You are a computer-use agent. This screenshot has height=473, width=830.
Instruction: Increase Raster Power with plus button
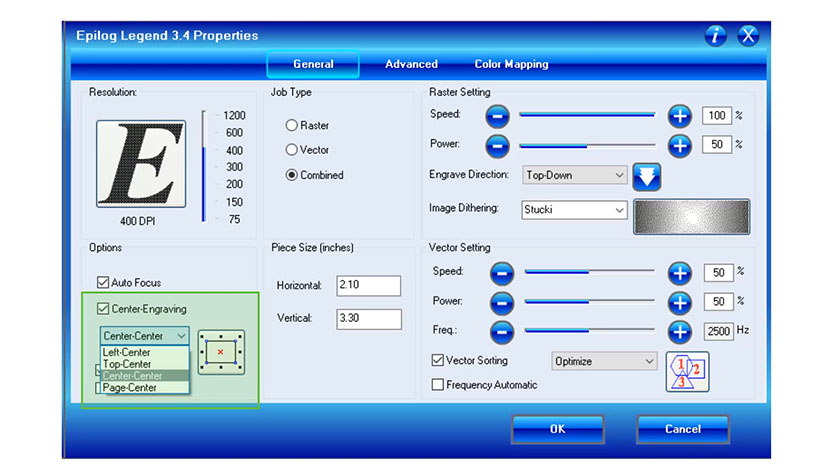[x=680, y=145]
